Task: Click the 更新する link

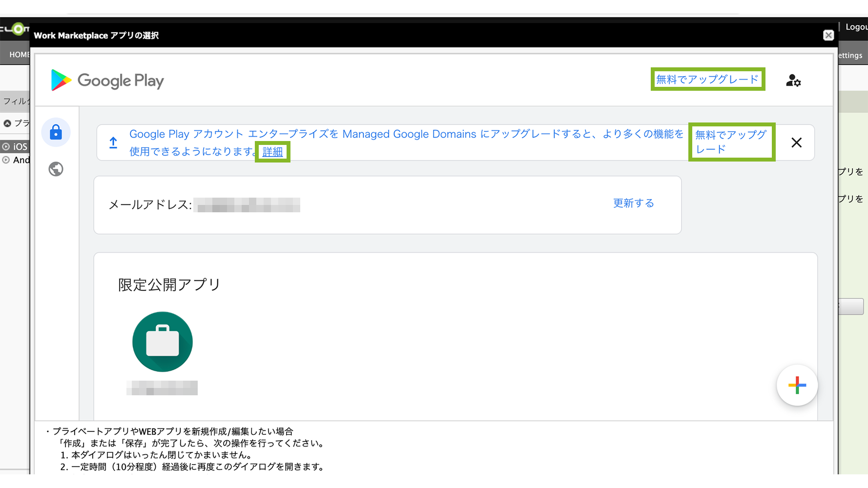Action: pyautogui.click(x=633, y=203)
